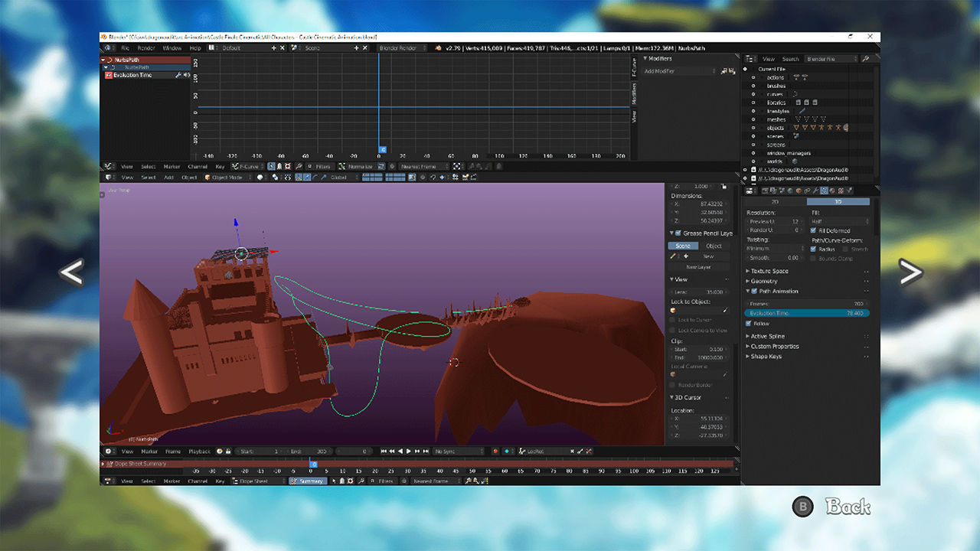
Task: Click the Blender logo icon in the top menu bar
Action: [109, 47]
